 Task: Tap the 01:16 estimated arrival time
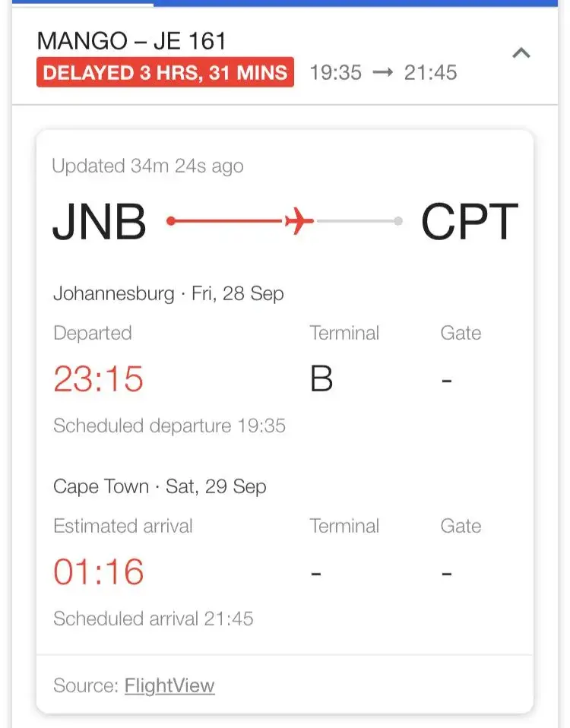[98, 571]
